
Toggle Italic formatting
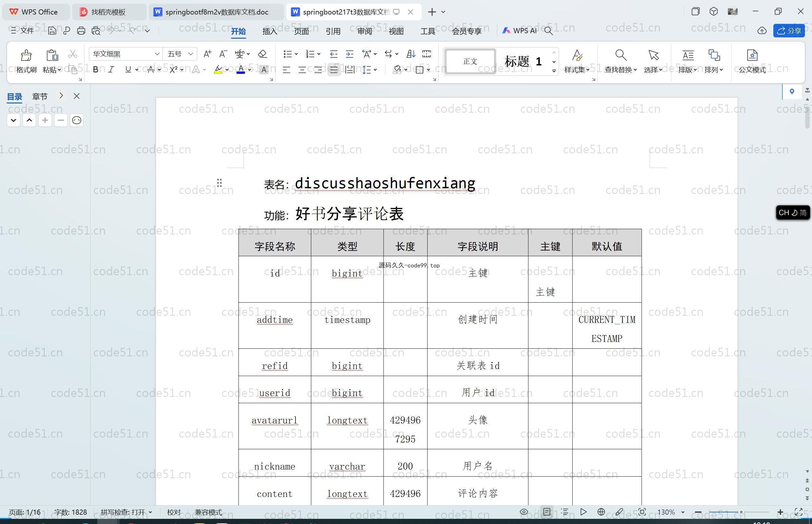[x=111, y=70]
